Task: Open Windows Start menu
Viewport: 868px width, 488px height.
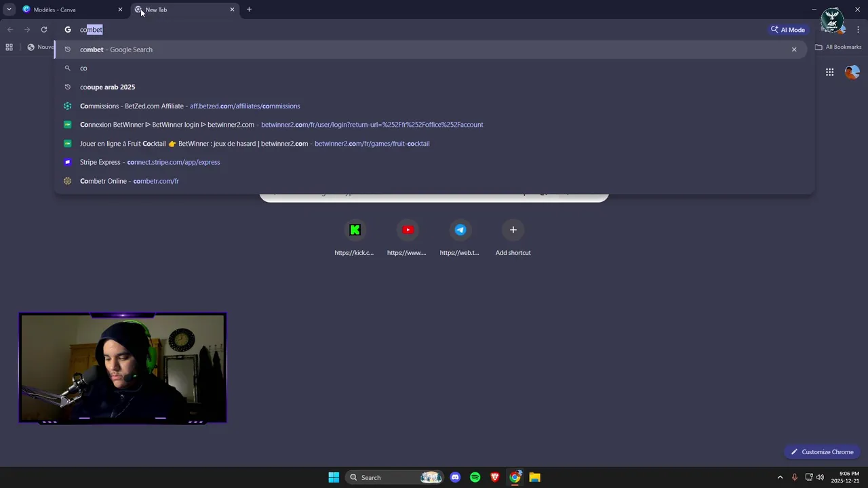Action: [334, 477]
